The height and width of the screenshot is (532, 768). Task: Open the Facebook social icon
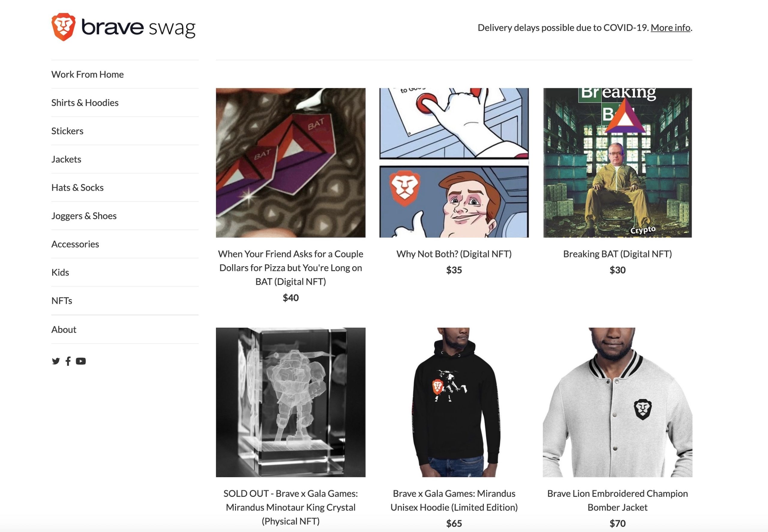pos(68,361)
